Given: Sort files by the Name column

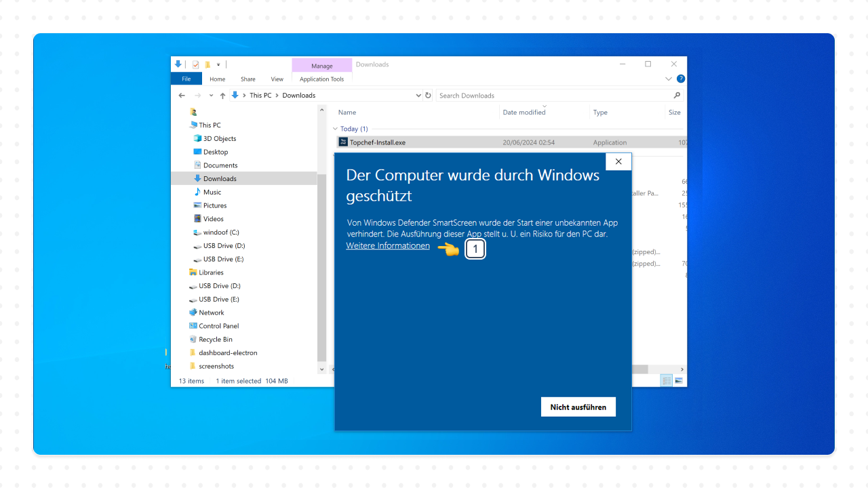Looking at the screenshot, I should pos(347,113).
